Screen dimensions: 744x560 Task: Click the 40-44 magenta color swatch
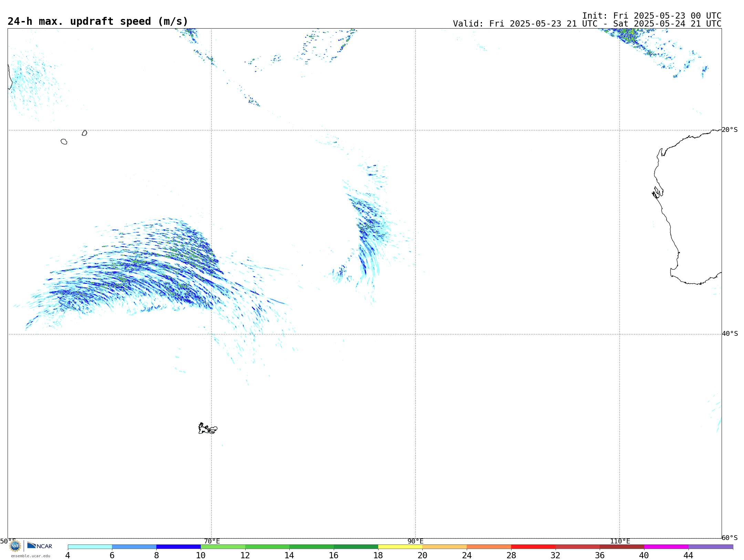click(666, 547)
